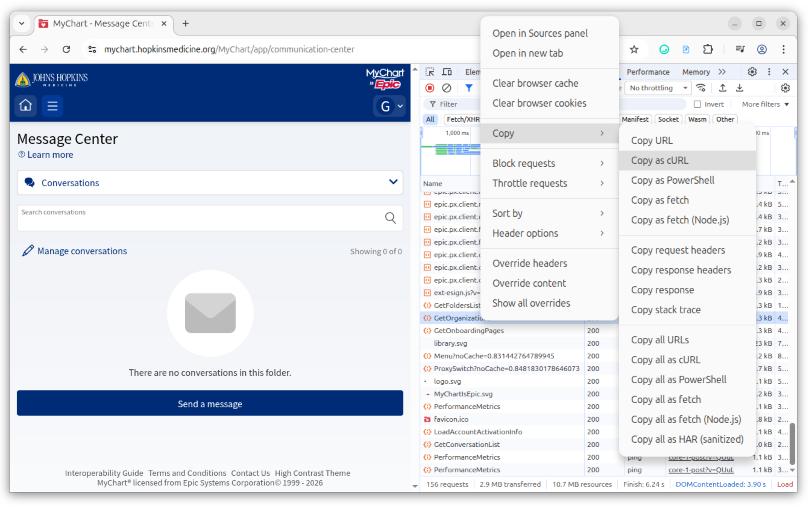Open the MyChart hamburger menu

(x=52, y=106)
